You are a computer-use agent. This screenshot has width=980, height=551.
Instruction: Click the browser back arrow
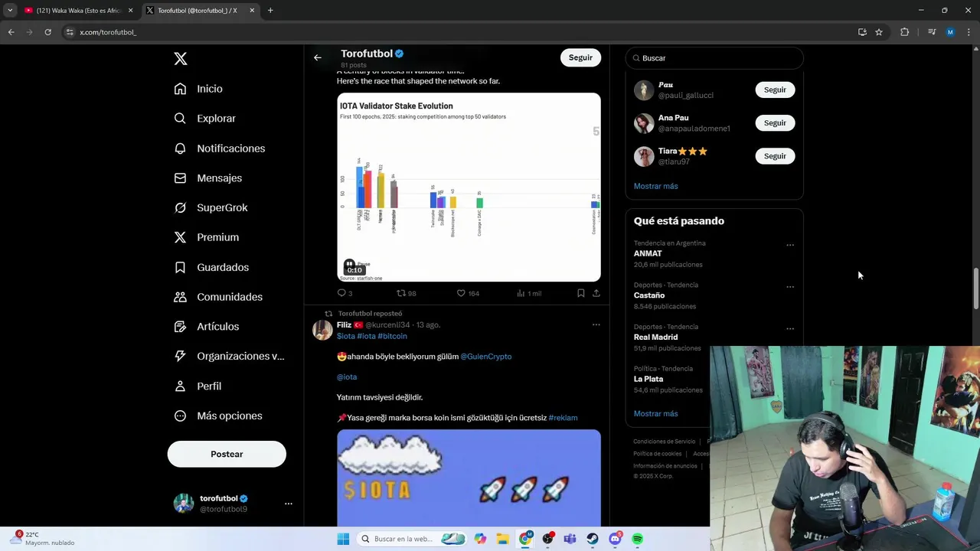(x=11, y=32)
